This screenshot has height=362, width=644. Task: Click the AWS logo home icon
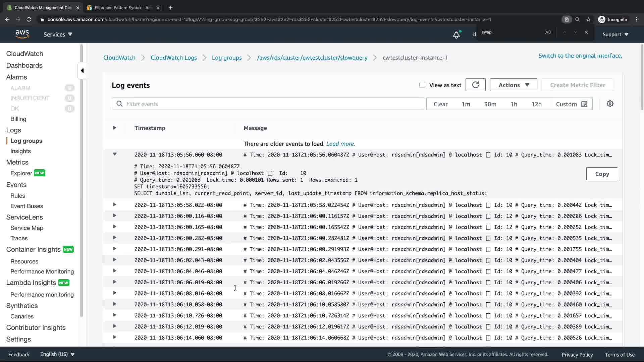click(22, 34)
